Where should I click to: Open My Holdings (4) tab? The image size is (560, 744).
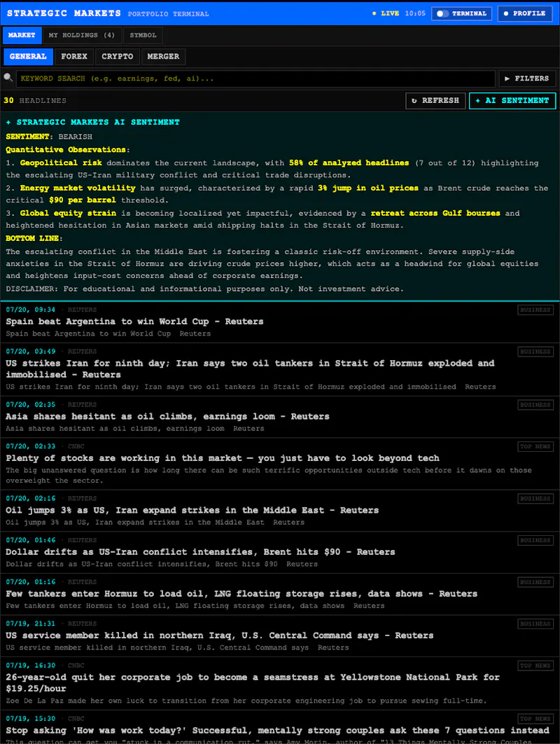(82, 35)
